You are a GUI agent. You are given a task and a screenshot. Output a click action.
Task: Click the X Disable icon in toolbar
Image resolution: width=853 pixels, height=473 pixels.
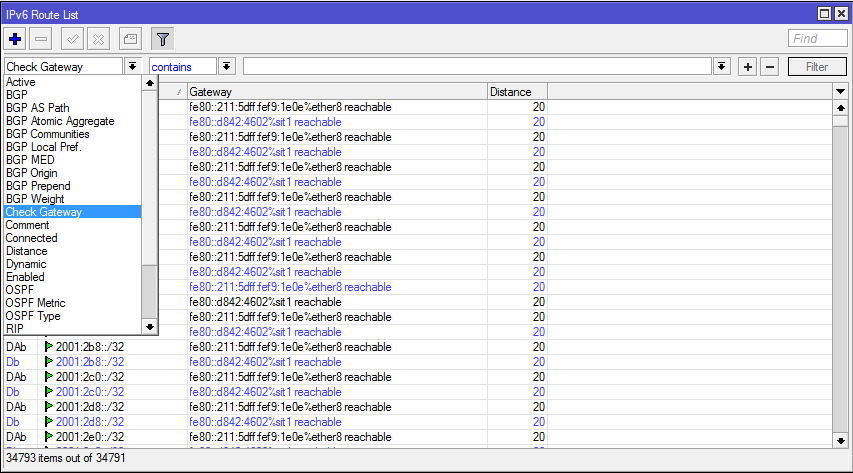click(98, 39)
